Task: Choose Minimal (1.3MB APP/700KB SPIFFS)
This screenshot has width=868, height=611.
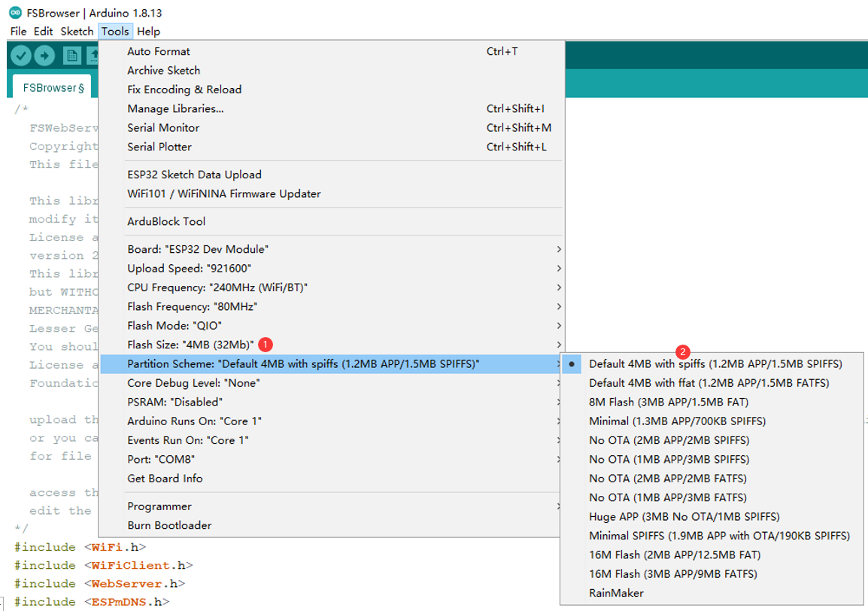Action: 712,421
